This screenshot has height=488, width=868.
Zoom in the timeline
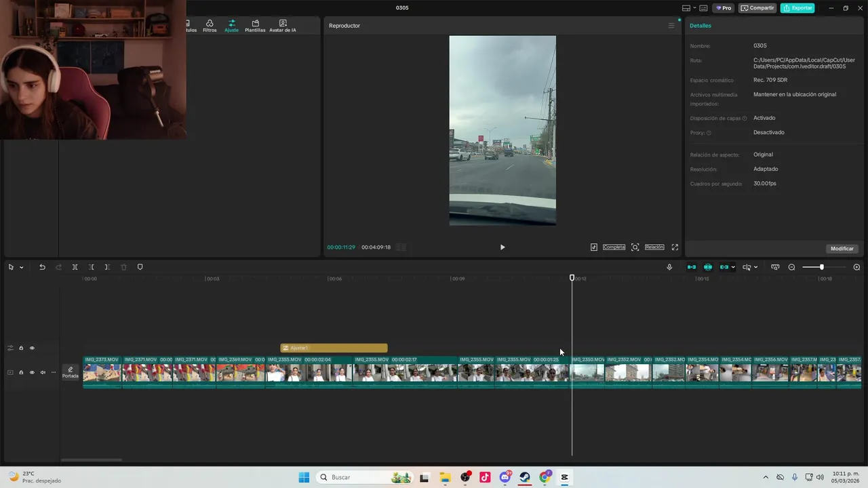(x=856, y=267)
